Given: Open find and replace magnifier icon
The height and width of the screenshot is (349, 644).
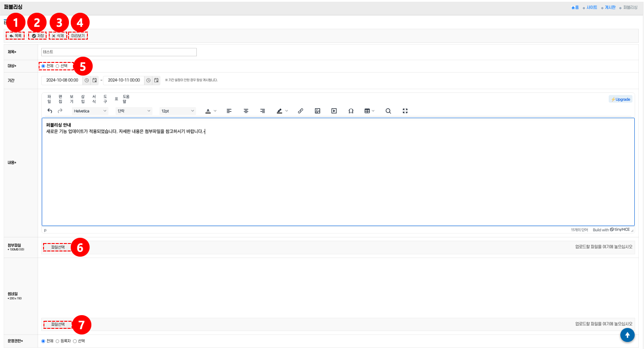Looking at the screenshot, I should tap(388, 111).
